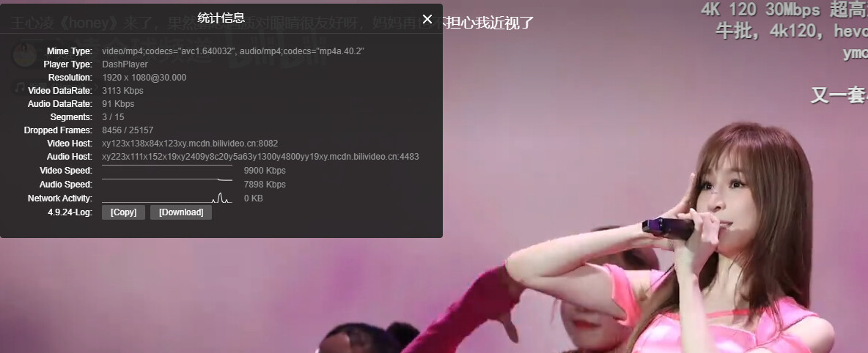This screenshot has width=868, height=353.
Task: Click the Player Type label
Action: (x=68, y=64)
